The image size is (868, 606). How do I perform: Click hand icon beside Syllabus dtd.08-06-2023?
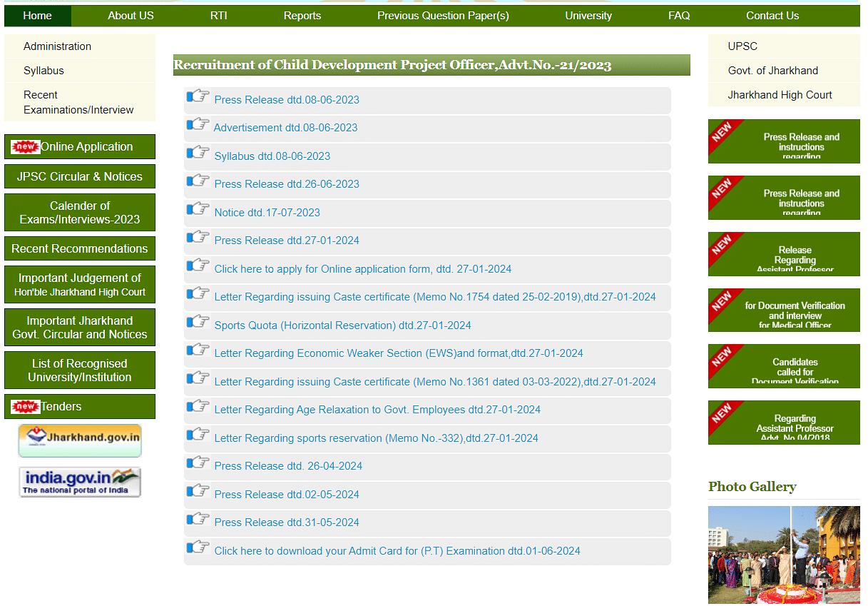pos(198,153)
